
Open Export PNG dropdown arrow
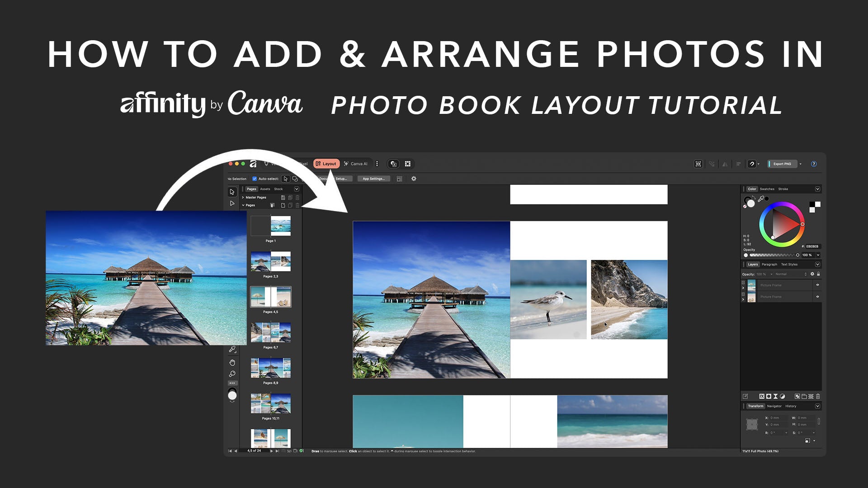801,164
